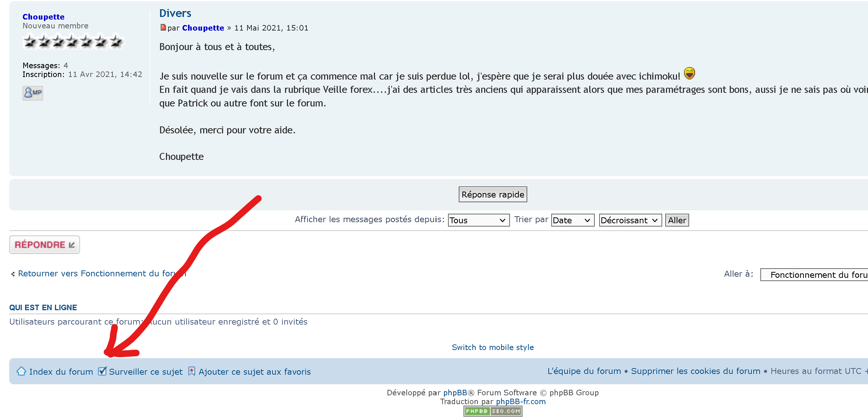
Task: Click the home icon next to Index du forum
Action: pos(21,371)
